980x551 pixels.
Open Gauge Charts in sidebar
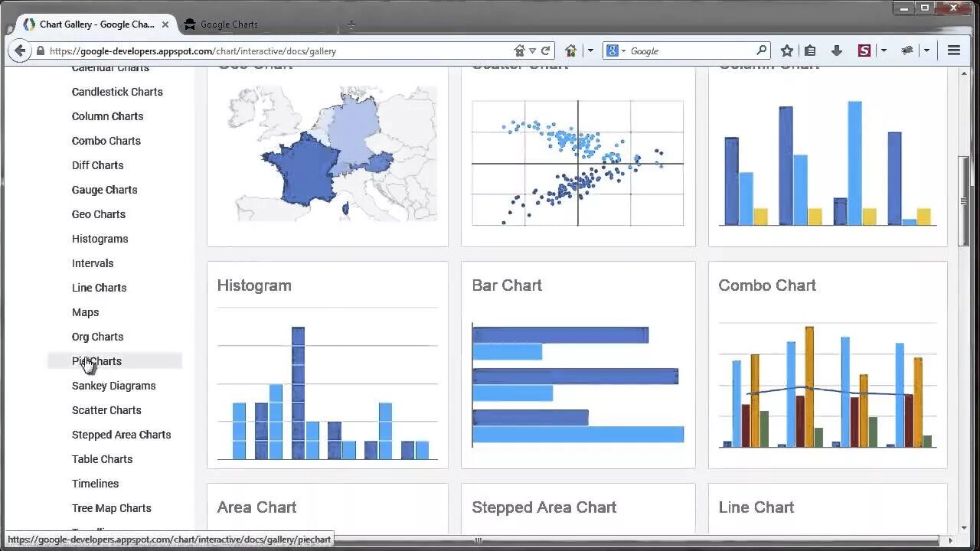pos(104,190)
